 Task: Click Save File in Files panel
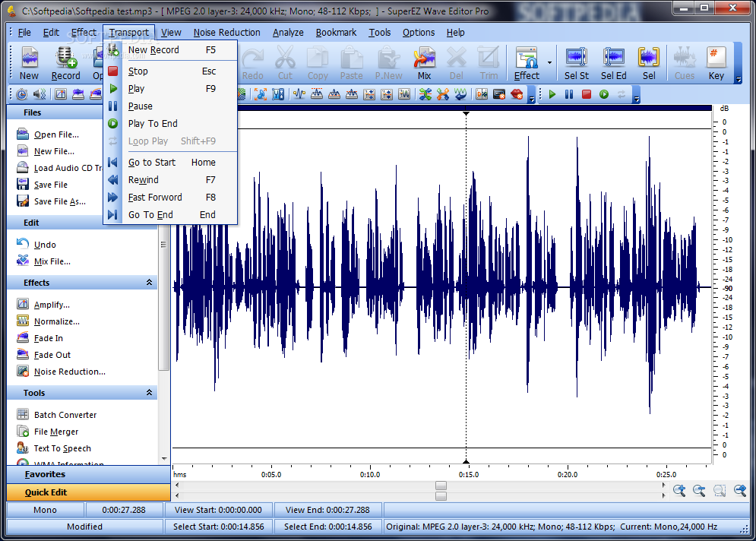click(x=43, y=185)
